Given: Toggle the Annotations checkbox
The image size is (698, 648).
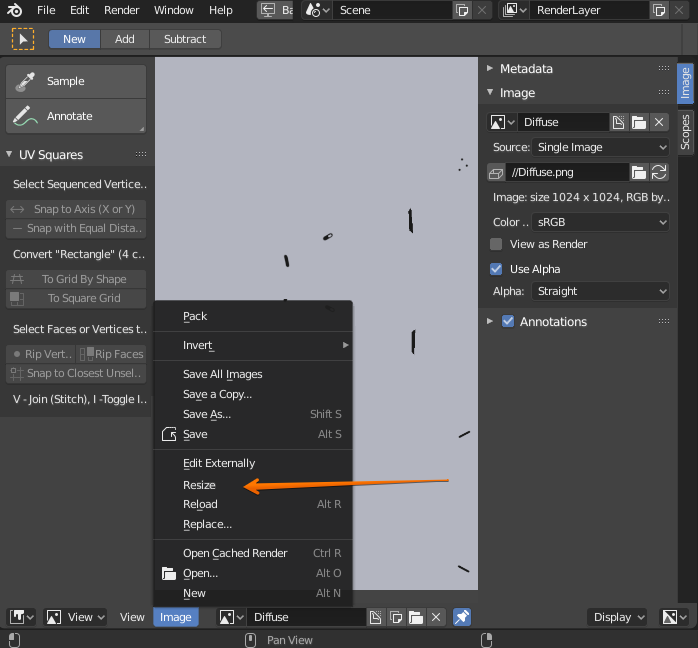Looking at the screenshot, I should [508, 321].
